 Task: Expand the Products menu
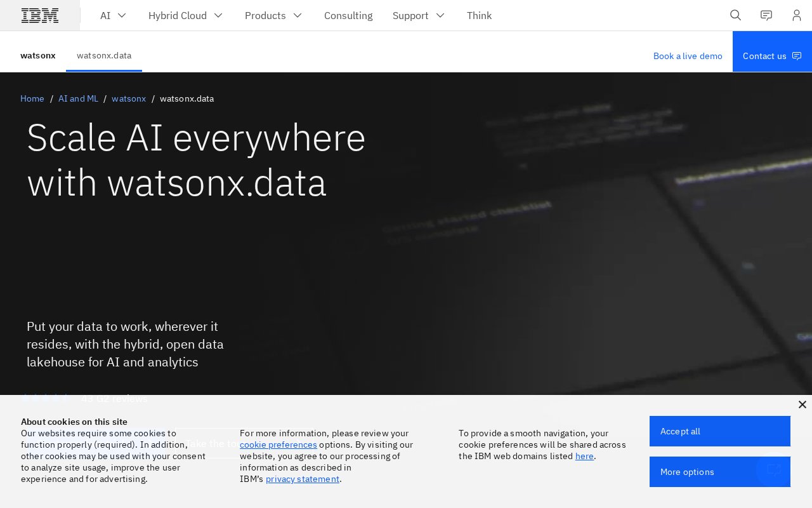click(274, 15)
